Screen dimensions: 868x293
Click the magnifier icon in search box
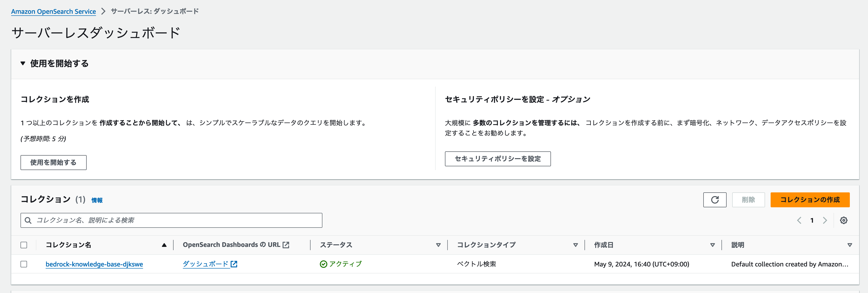pyautogui.click(x=28, y=220)
